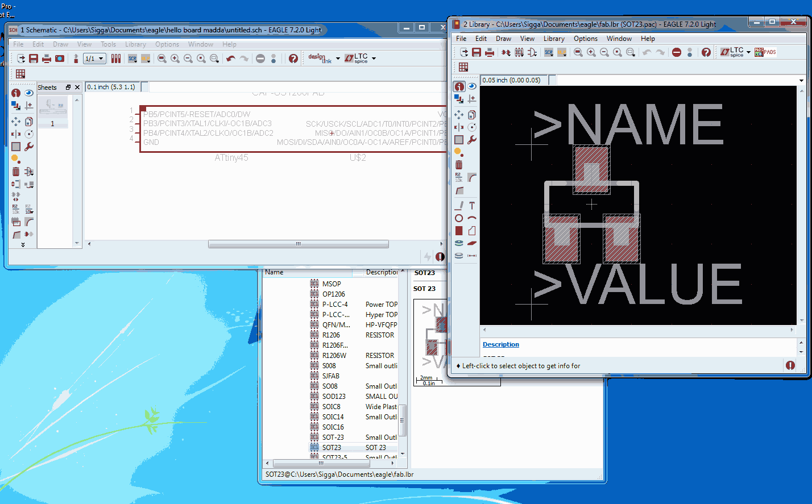Select the Move tool in the Library palette
Screen dimensions: 812x504
pos(459,115)
